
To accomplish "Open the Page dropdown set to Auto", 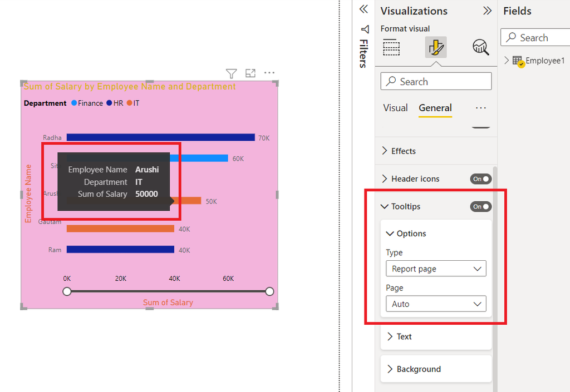I will point(436,304).
